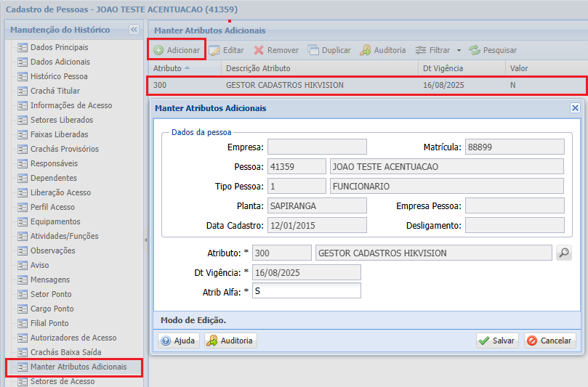Open Ajuda in the dialog footer
This screenshot has height=387, width=588.
[178, 341]
